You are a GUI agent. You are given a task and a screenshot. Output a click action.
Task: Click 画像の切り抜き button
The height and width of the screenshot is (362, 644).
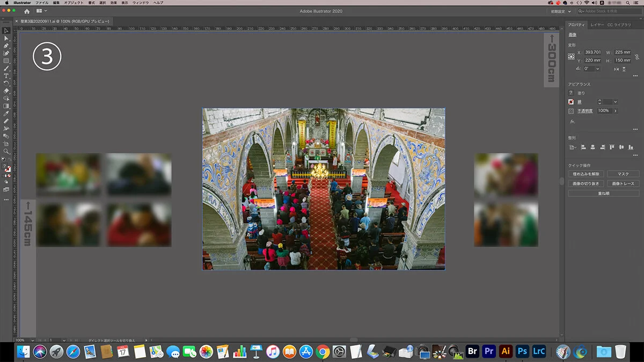586,183
